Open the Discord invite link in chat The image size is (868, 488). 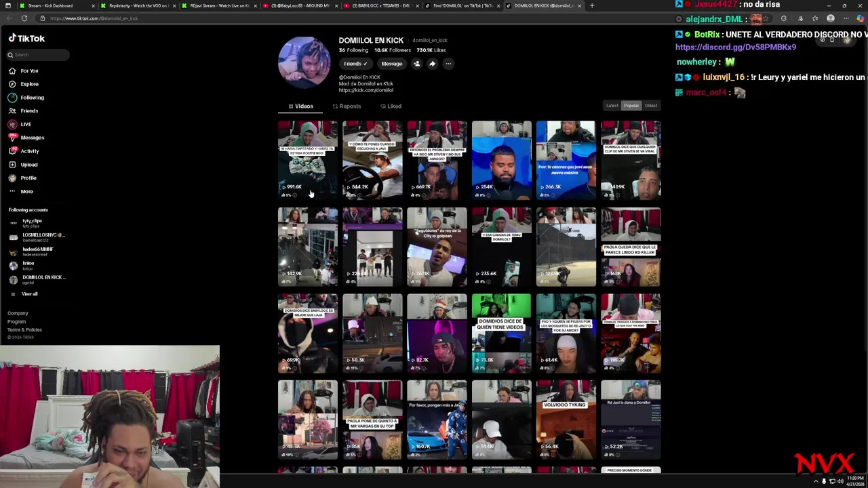point(736,47)
